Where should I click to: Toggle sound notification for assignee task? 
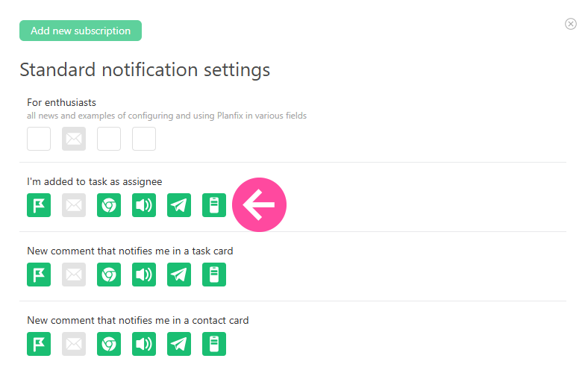click(x=144, y=205)
